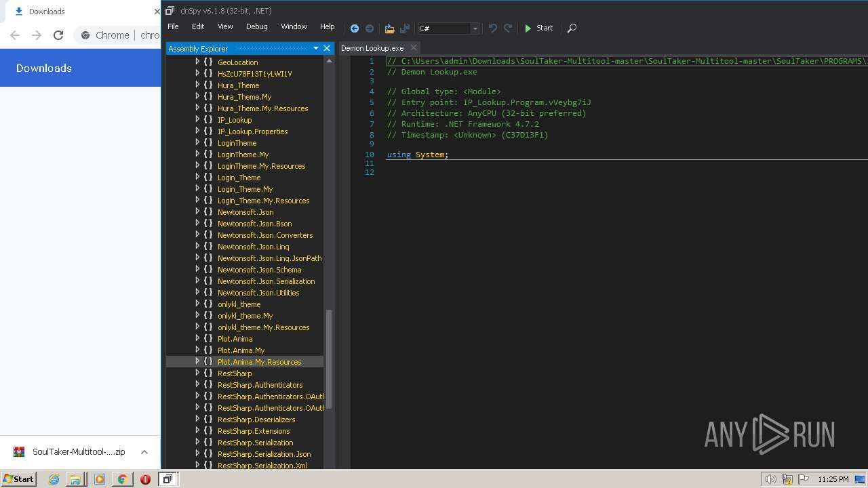This screenshot has width=868, height=488.
Task: Open the View menu
Action: pos(225,26)
